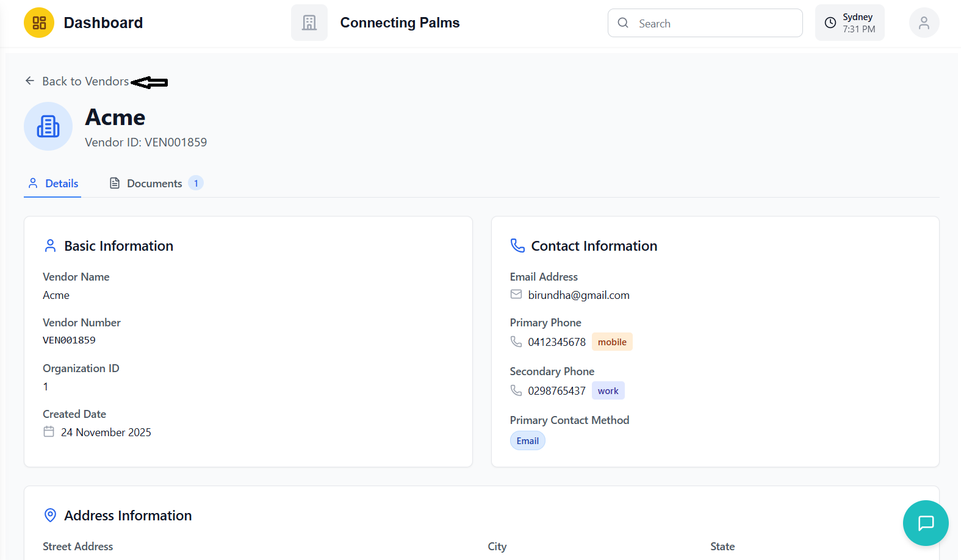Click the phone icon beside 0298765437
The height and width of the screenshot is (560, 961).
coord(516,390)
